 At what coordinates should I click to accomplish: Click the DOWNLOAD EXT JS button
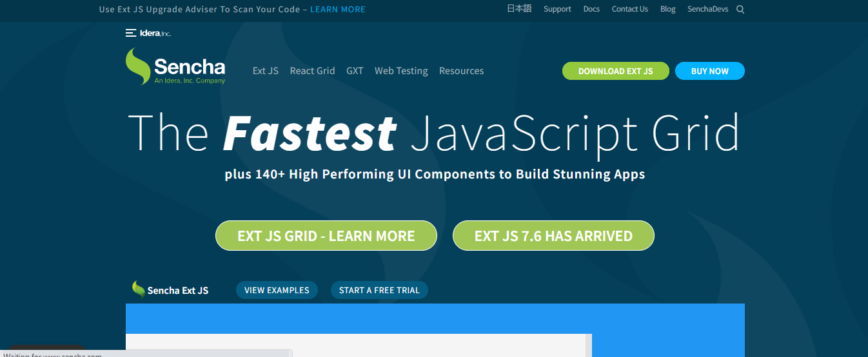(616, 71)
